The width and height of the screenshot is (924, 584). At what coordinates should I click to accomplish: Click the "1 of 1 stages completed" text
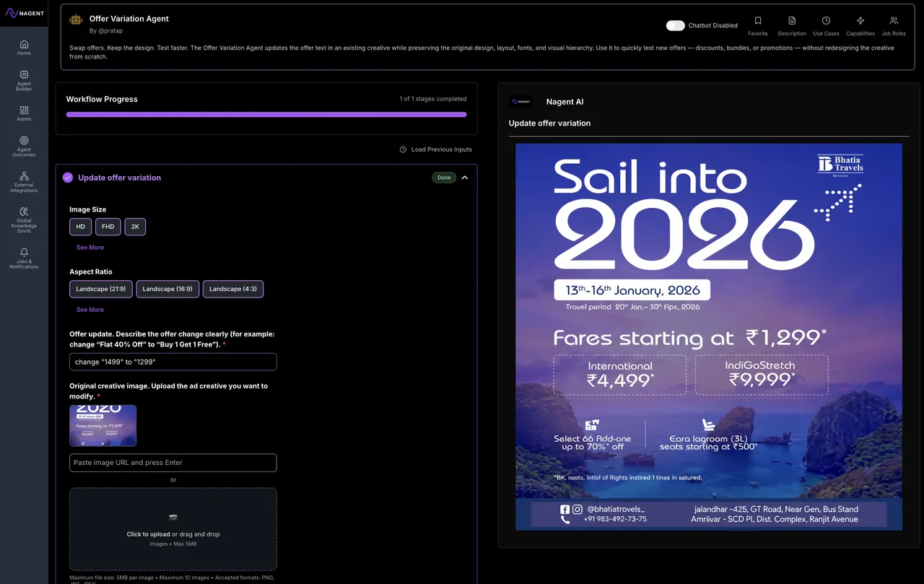[x=433, y=99]
